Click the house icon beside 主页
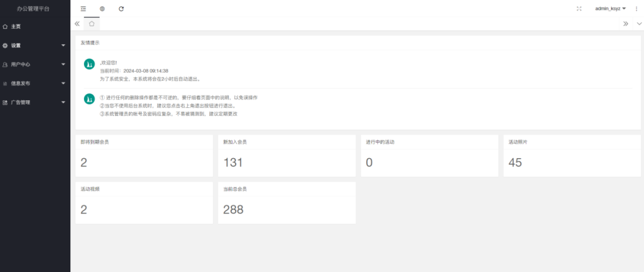This screenshot has height=272, width=644. [x=5, y=27]
